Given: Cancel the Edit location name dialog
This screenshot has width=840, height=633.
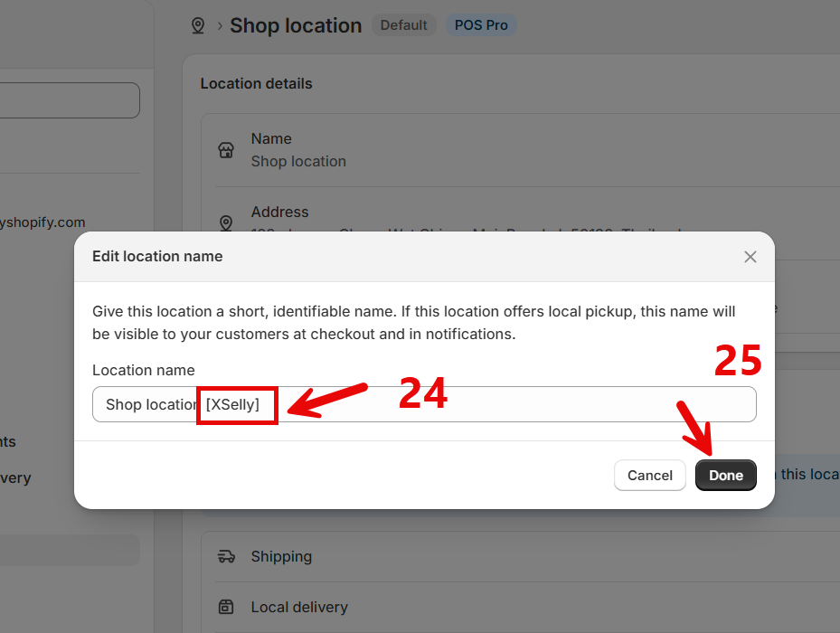Looking at the screenshot, I should 650,475.
